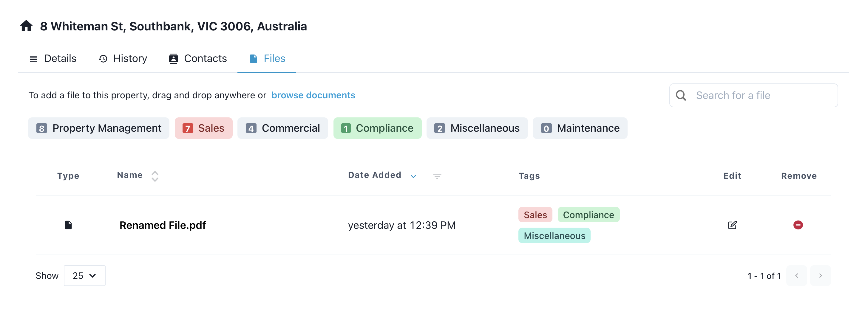The image size is (868, 320).
Task: Toggle the Sales category filter
Action: tap(203, 128)
